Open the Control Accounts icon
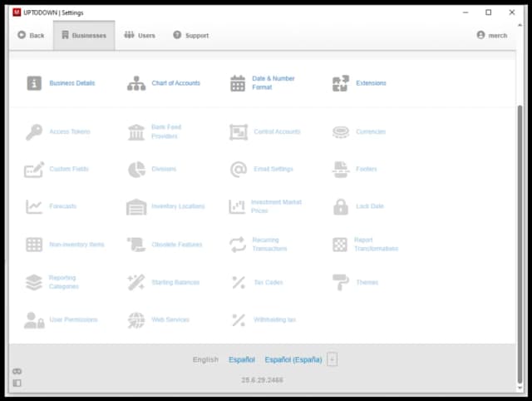532x401 pixels. click(x=239, y=131)
